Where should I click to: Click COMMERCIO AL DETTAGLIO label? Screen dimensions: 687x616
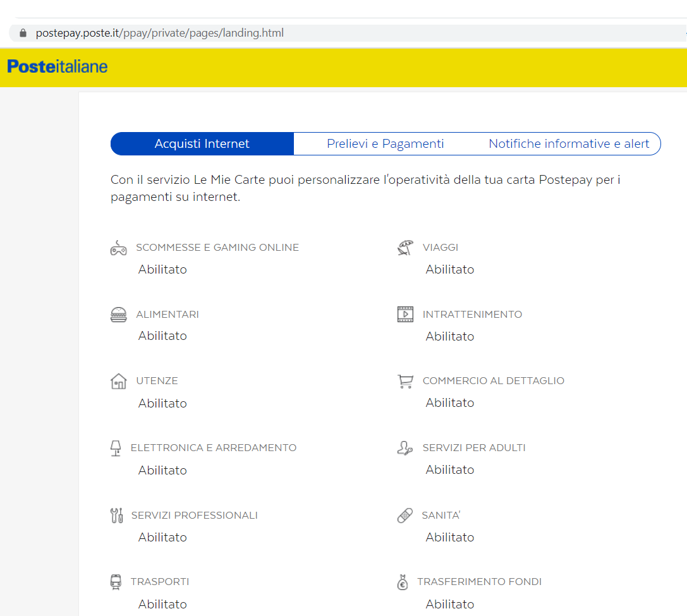pos(494,381)
